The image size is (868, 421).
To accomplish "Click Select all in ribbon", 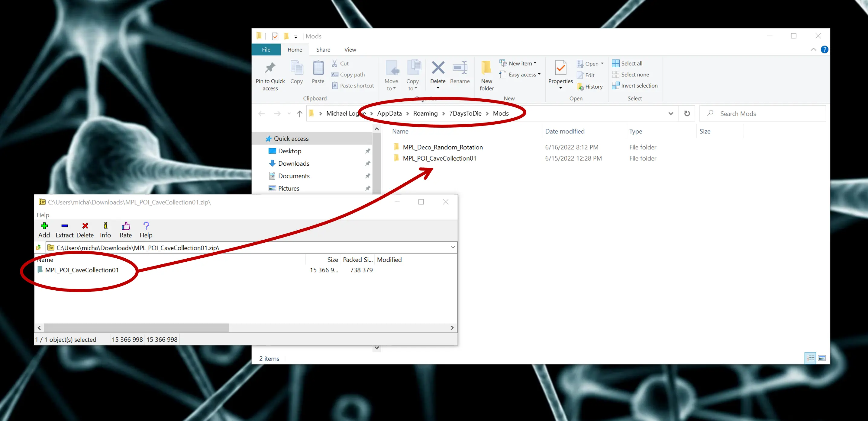I will [627, 63].
